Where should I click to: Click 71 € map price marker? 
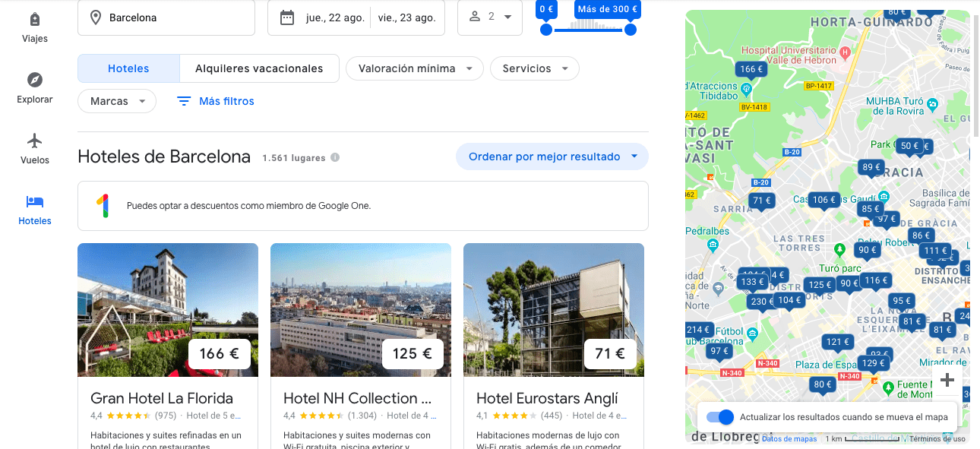[x=762, y=201]
